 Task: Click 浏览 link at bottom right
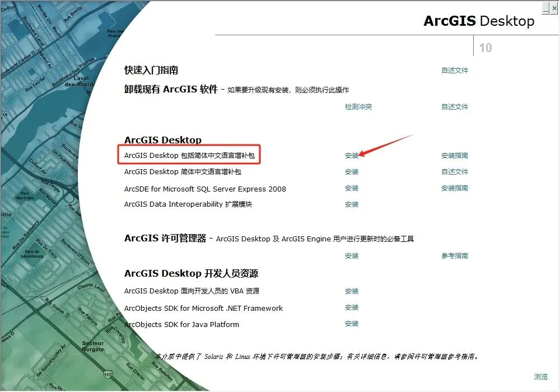pyautogui.click(x=541, y=377)
